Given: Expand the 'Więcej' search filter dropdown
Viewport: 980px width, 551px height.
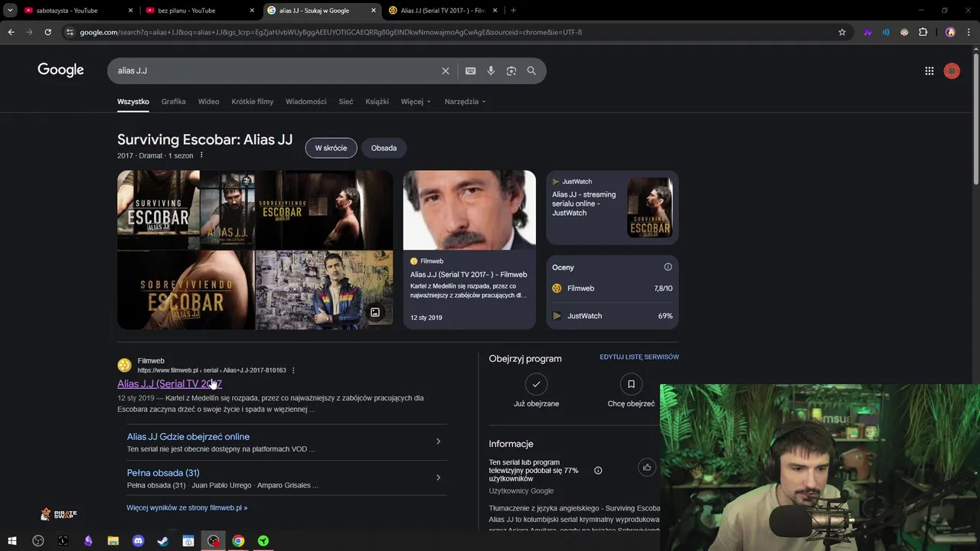Looking at the screenshot, I should (x=416, y=102).
